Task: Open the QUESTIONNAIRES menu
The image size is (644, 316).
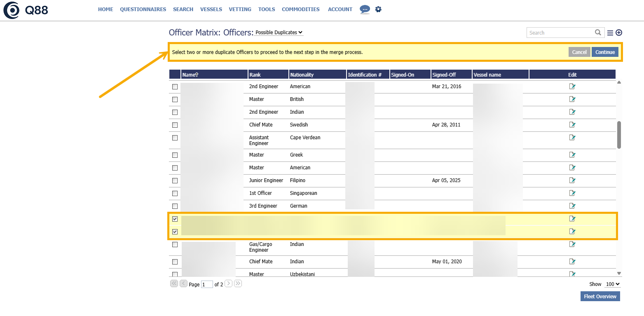Action: point(143,9)
